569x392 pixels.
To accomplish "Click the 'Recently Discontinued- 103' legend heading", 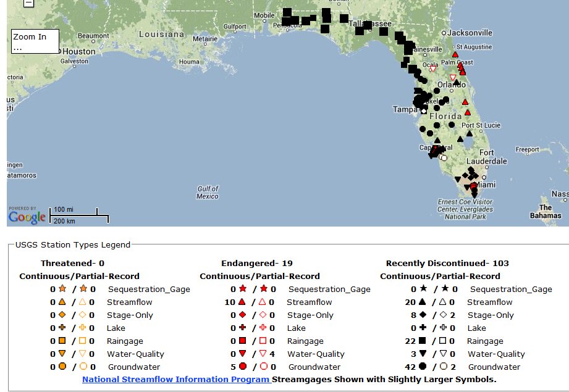I will pos(447,263).
